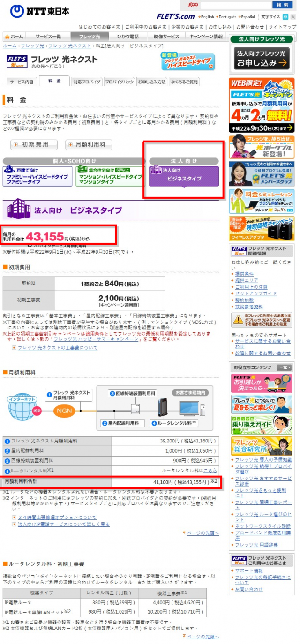The image size is (300, 644).
Task: Open お問い合わせ in top navigation
Action: pos(250,27)
